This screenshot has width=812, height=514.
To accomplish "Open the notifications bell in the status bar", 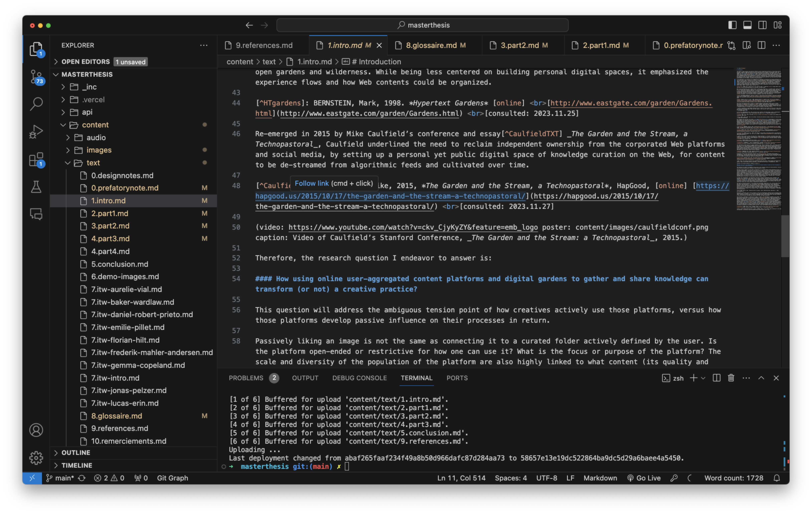I will point(777,478).
